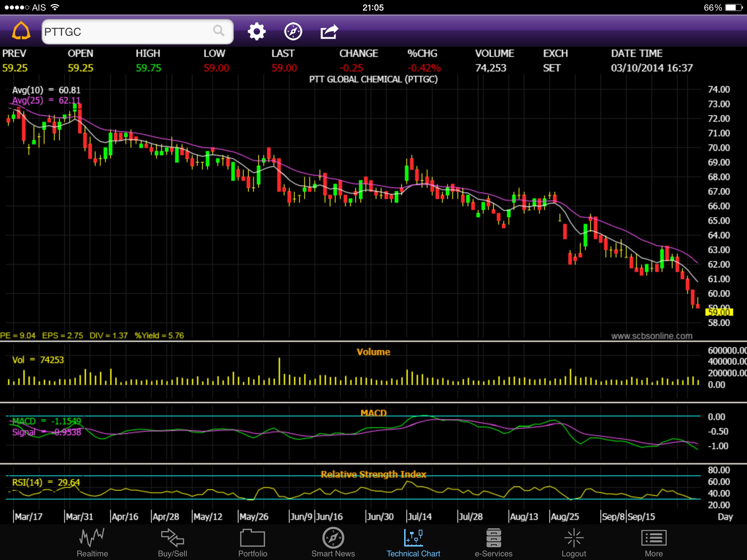Tap the Vol = 74253 label

38,360
